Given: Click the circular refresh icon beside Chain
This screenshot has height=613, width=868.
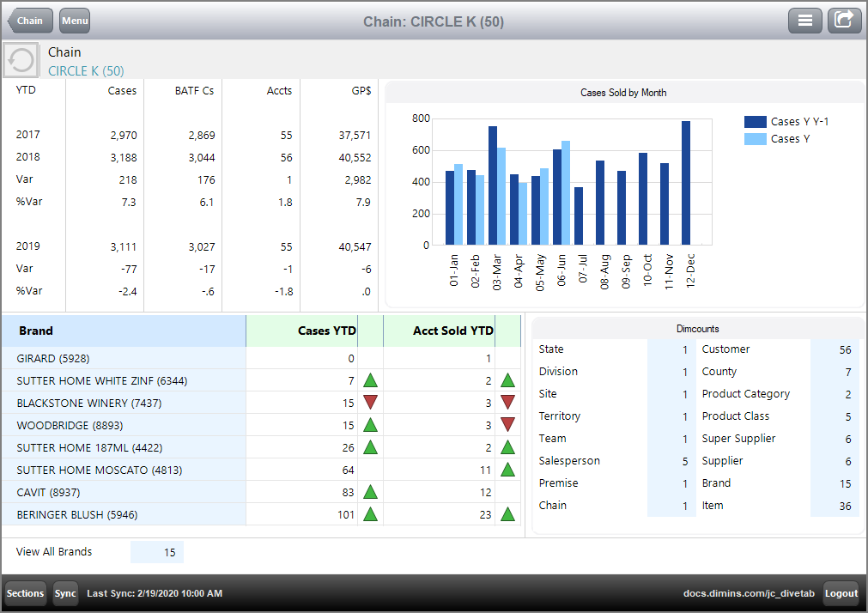Looking at the screenshot, I should pos(20,59).
